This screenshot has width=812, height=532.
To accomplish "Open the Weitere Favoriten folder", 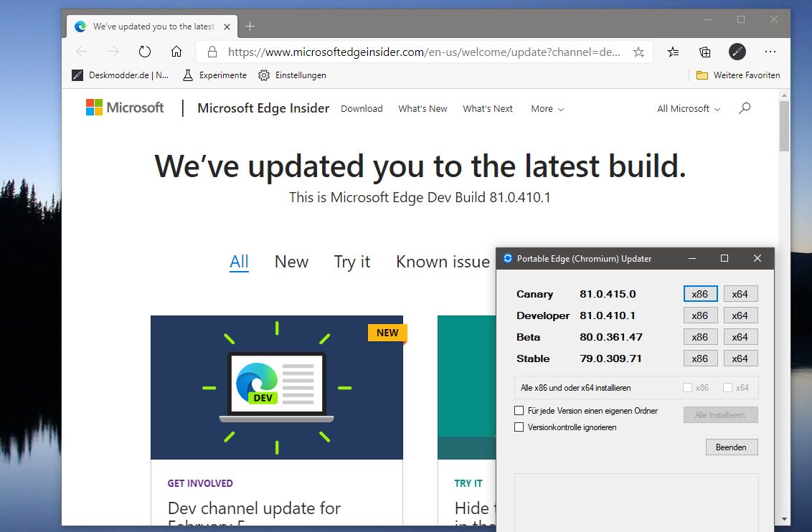I will click(738, 75).
